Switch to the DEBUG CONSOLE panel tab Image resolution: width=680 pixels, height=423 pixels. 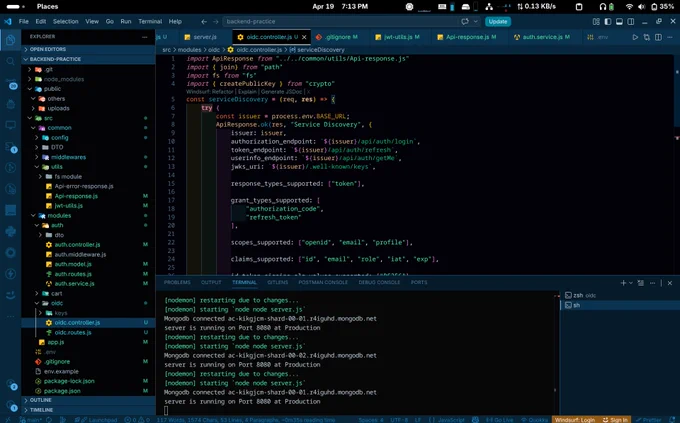379,282
